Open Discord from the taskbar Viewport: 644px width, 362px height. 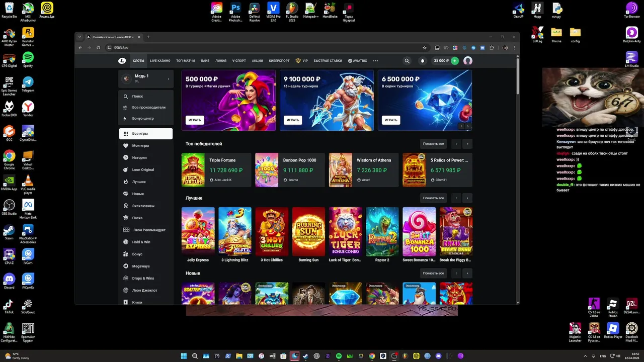(438, 356)
